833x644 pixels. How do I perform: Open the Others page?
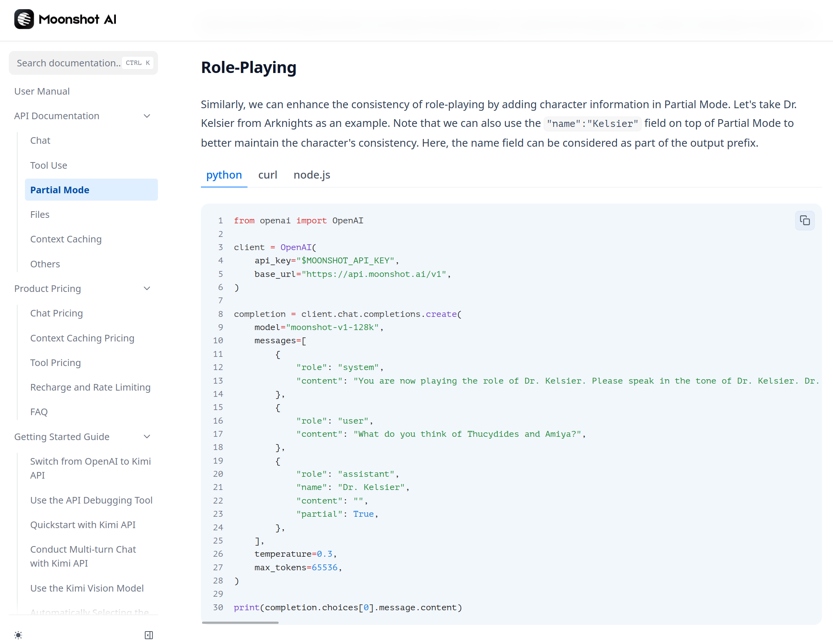click(x=45, y=264)
